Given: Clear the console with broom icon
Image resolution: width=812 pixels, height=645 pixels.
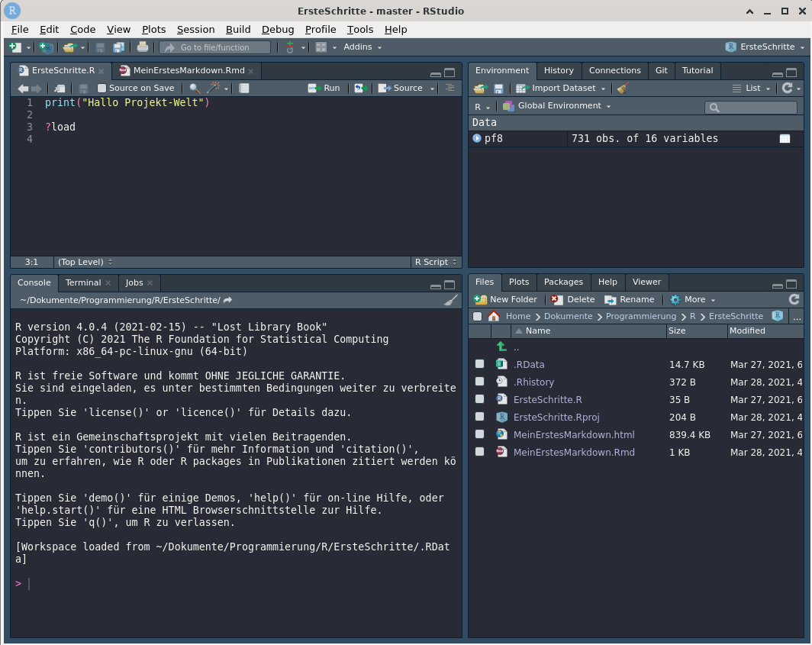Looking at the screenshot, I should (x=450, y=300).
